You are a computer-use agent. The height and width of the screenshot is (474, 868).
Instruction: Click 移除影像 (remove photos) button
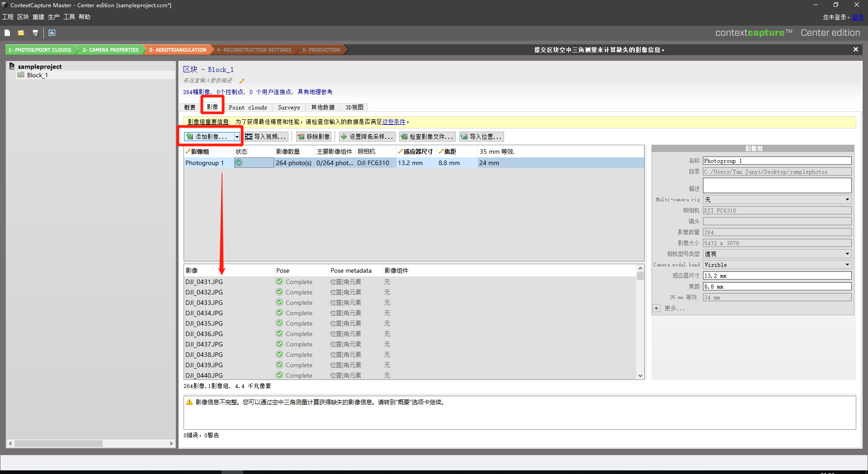point(314,137)
